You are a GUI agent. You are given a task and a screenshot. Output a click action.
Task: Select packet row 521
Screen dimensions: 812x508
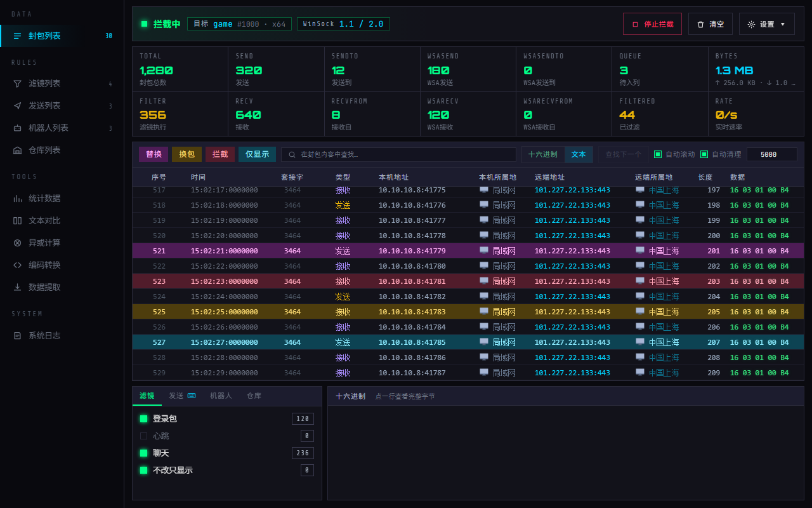coord(468,251)
